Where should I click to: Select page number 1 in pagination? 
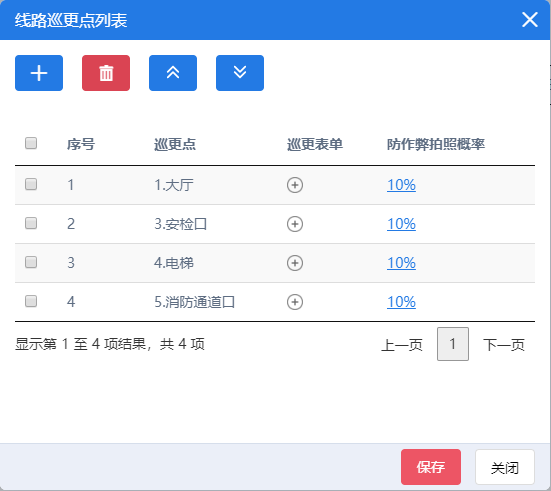point(453,344)
